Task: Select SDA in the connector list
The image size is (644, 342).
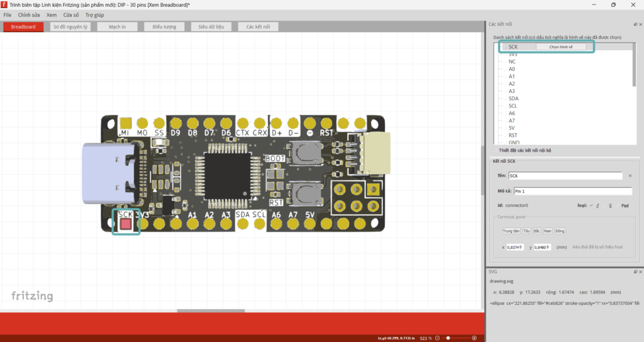Action: (513, 99)
